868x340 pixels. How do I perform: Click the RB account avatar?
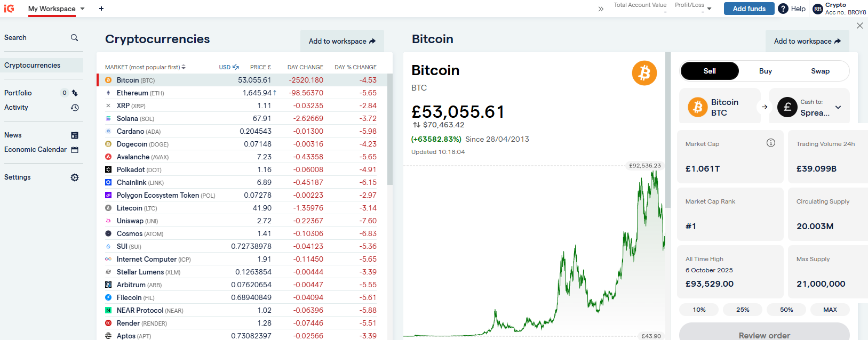(818, 9)
